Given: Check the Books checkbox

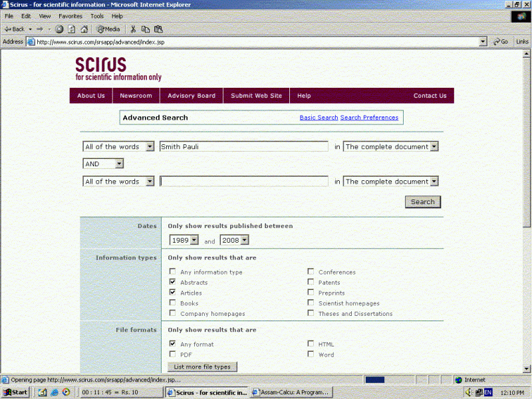Looking at the screenshot, I should click(x=172, y=303).
